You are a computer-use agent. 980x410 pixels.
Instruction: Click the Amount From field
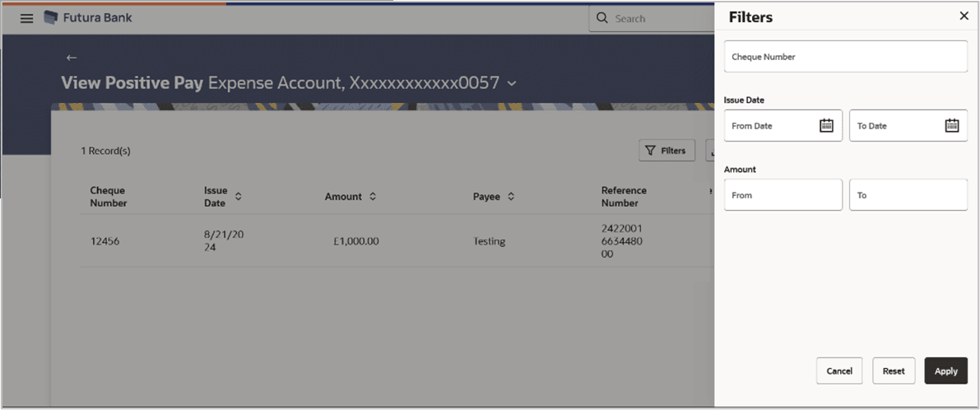(783, 195)
